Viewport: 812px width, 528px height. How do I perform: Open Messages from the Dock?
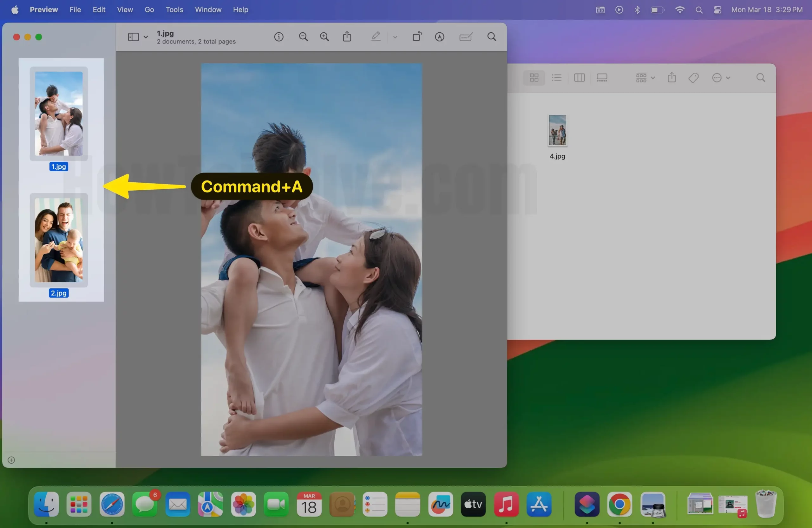(x=145, y=505)
